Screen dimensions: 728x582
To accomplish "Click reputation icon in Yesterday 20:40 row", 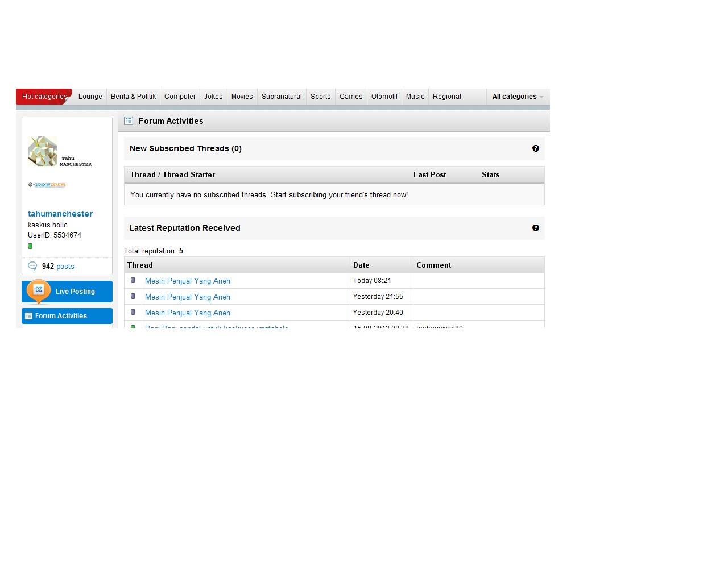I will (133, 312).
